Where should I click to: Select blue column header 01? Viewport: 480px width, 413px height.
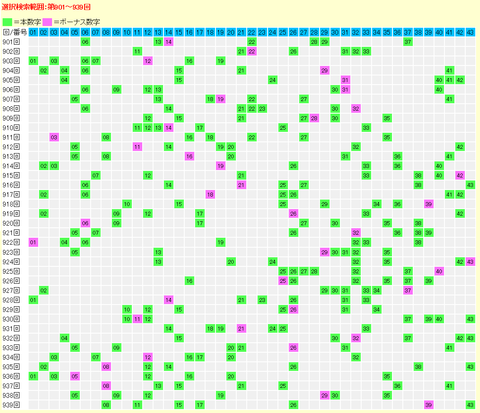33,32
